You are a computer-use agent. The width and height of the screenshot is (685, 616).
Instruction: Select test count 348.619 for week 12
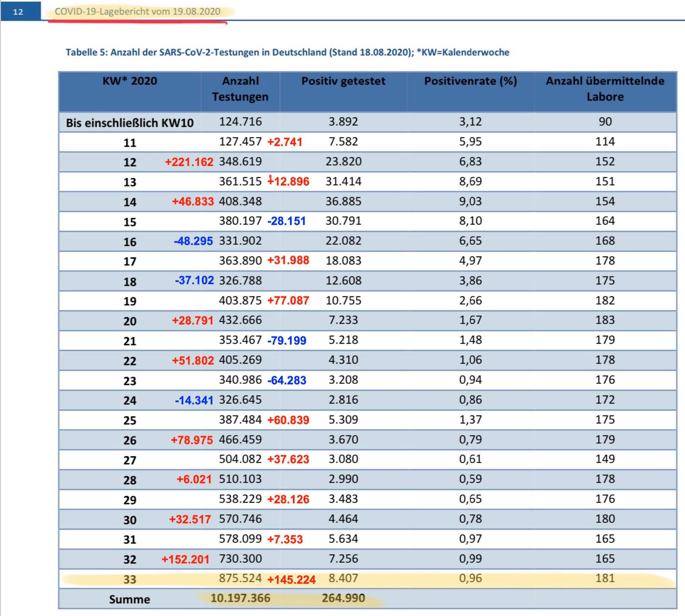pyautogui.click(x=240, y=162)
